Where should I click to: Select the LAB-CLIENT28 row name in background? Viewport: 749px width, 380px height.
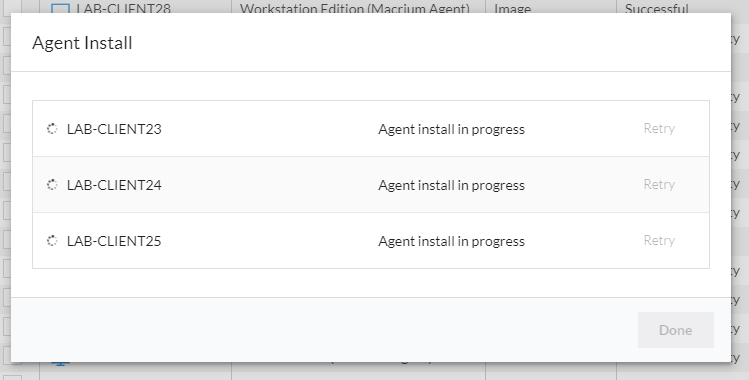(x=123, y=9)
